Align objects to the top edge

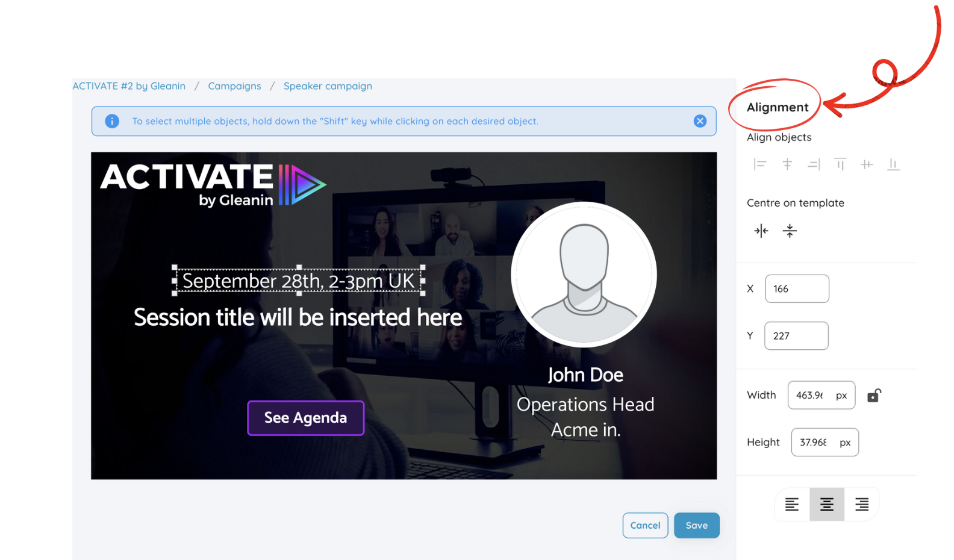point(840,164)
